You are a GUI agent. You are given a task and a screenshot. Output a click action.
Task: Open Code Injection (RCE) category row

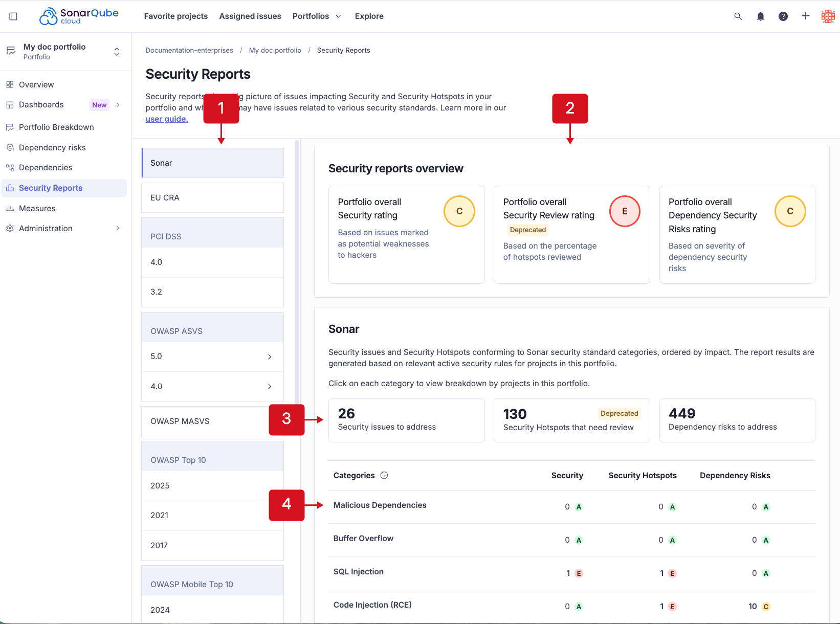pyautogui.click(x=572, y=606)
